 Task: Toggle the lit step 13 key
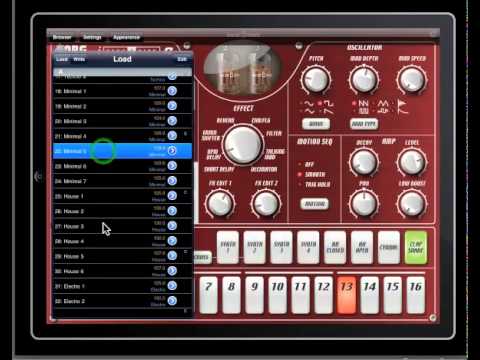[x=347, y=295]
